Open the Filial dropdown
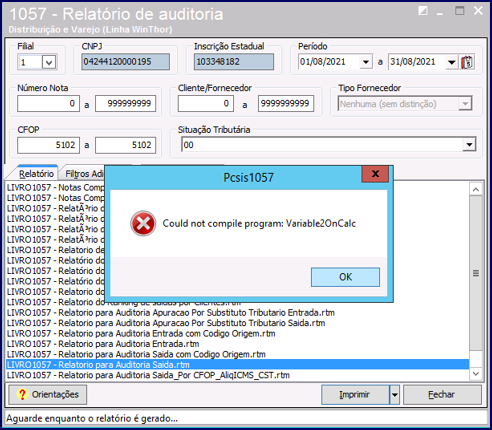Viewport: 492px width, 430px height. click(49, 62)
